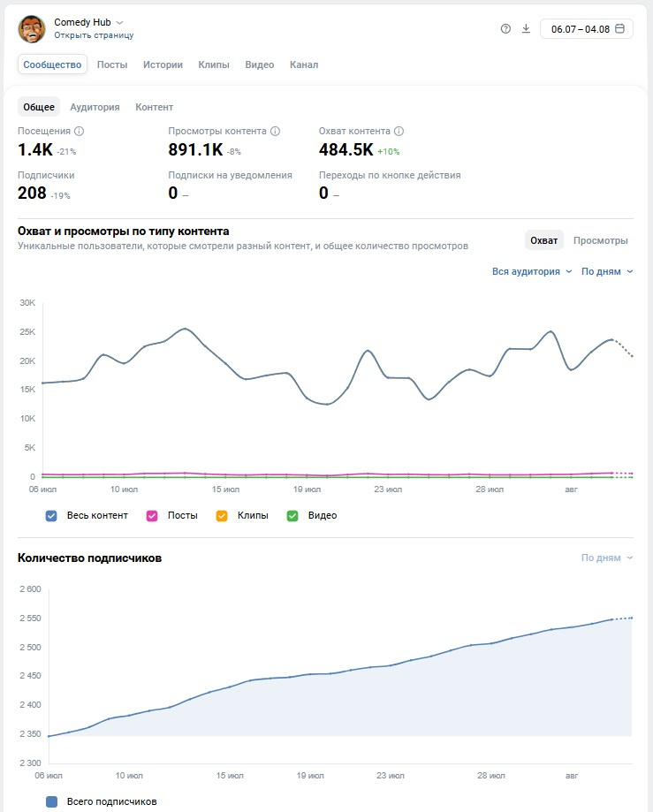Click the Всего подписчиков blue legend swatch
The width and height of the screenshot is (653, 812).
click(x=51, y=801)
